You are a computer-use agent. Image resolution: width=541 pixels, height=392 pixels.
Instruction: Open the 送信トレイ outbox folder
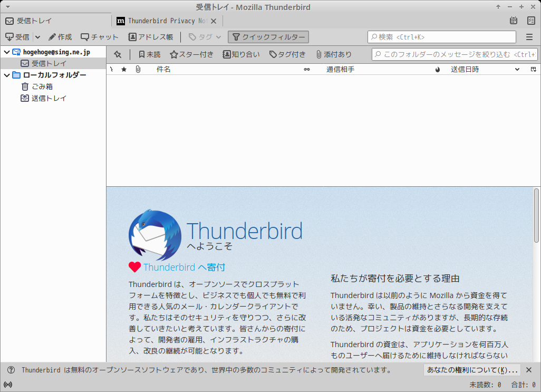point(49,98)
